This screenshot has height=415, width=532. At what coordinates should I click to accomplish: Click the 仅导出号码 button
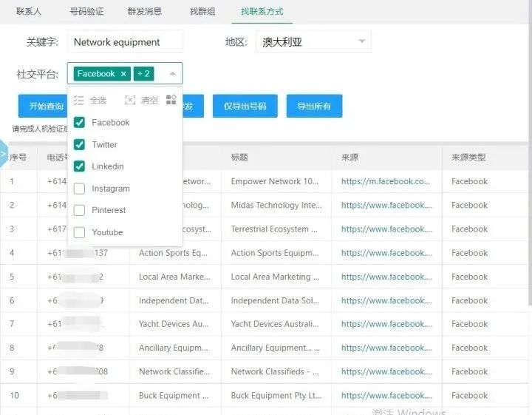(245, 106)
